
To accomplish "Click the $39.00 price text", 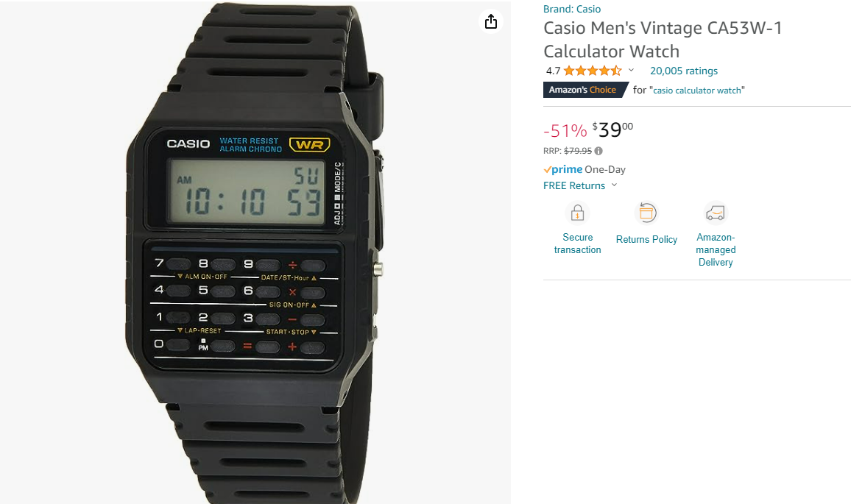I will point(612,129).
